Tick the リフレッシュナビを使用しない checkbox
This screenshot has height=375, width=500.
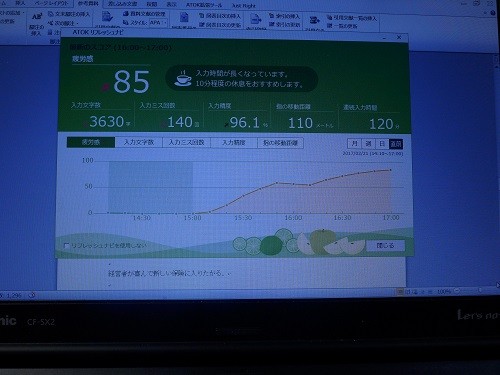[x=67, y=246]
